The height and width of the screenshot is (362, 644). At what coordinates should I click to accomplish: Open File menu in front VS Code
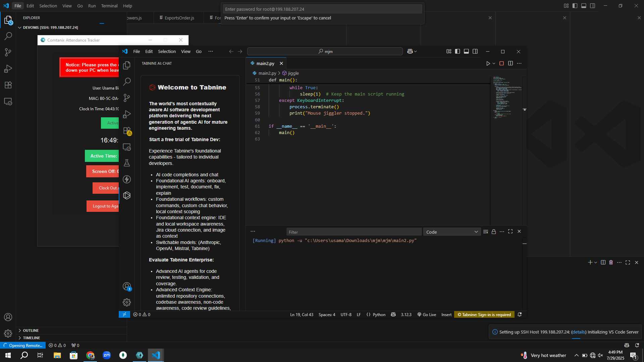[137, 51]
